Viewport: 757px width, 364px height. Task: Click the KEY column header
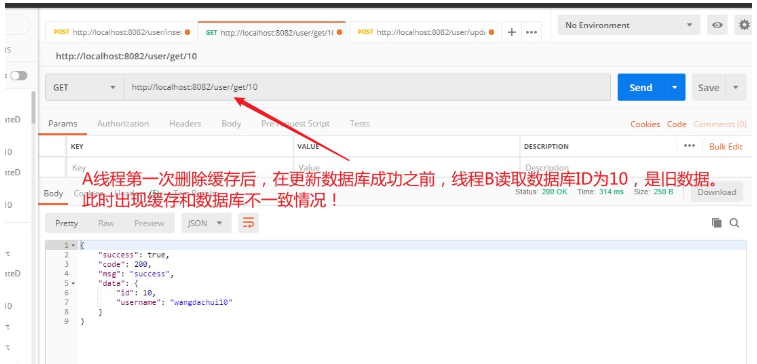tap(77, 146)
